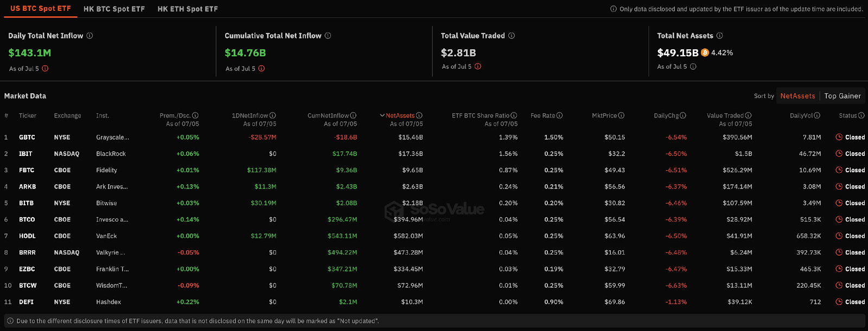868x331 pixels.
Task: Click the +0.22% premium value for DEFI
Action: [x=188, y=302]
